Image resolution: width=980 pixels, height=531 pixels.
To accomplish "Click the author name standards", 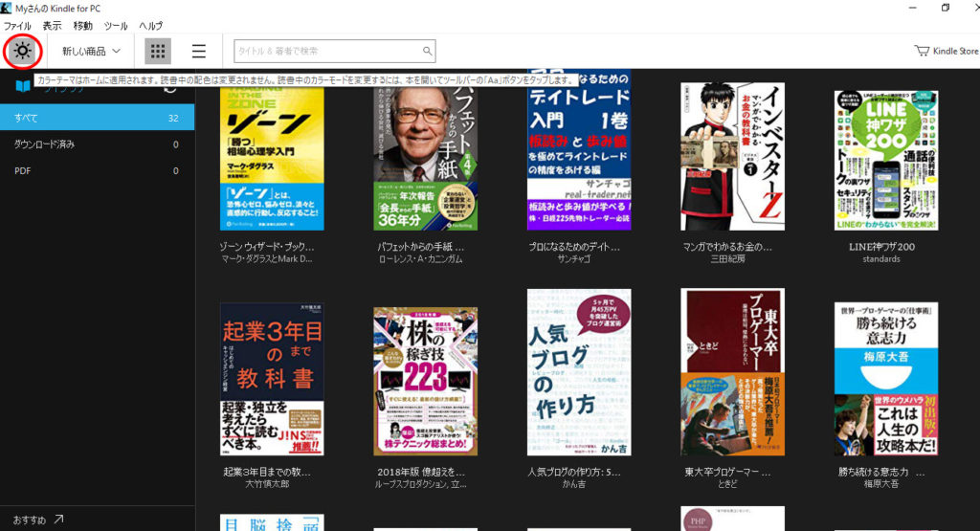I will pos(881,258).
